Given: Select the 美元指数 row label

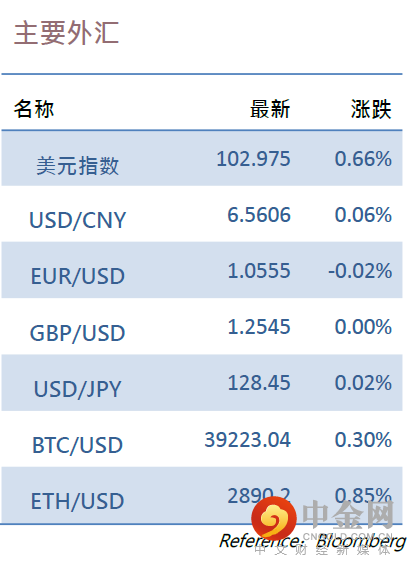Looking at the screenshot, I should [78, 166].
